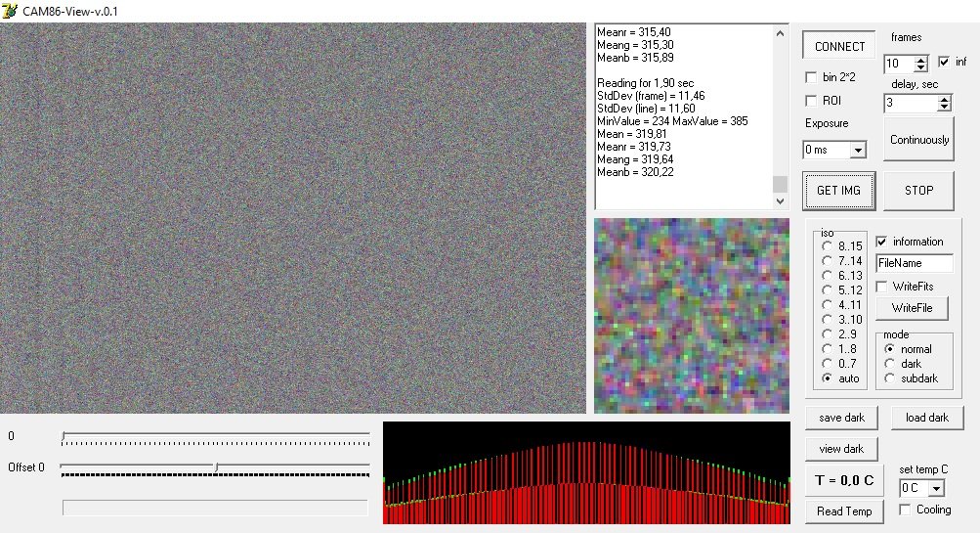The height and width of the screenshot is (533, 980).
Task: Enable the WriteFits checkbox
Action: coord(881,287)
